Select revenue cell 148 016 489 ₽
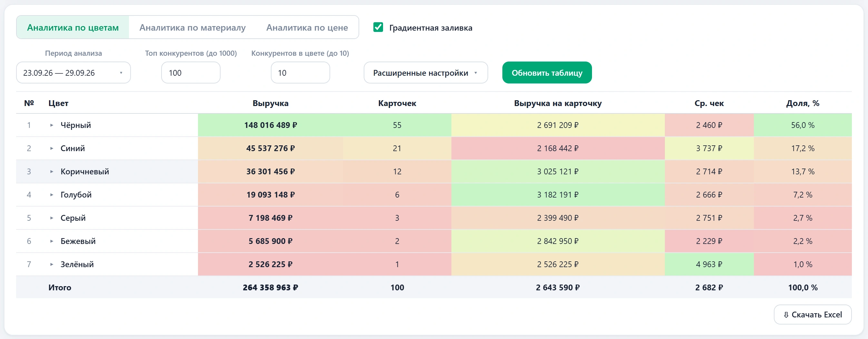This screenshot has width=868, height=339. tap(271, 125)
